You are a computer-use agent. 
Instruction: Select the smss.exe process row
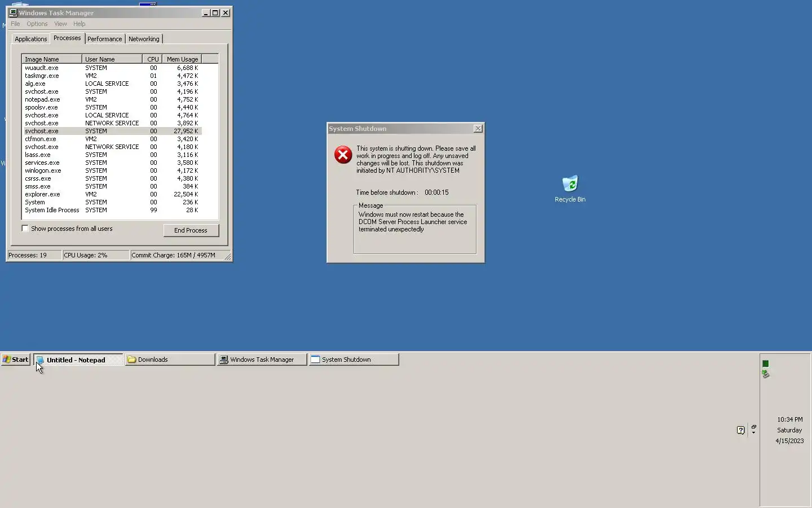[x=112, y=186]
